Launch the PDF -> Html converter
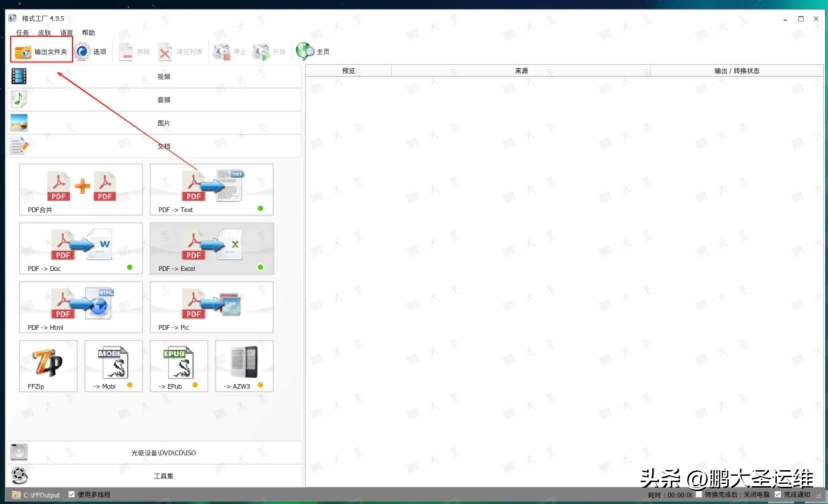Viewport: 828px width, 504px height. (81, 307)
